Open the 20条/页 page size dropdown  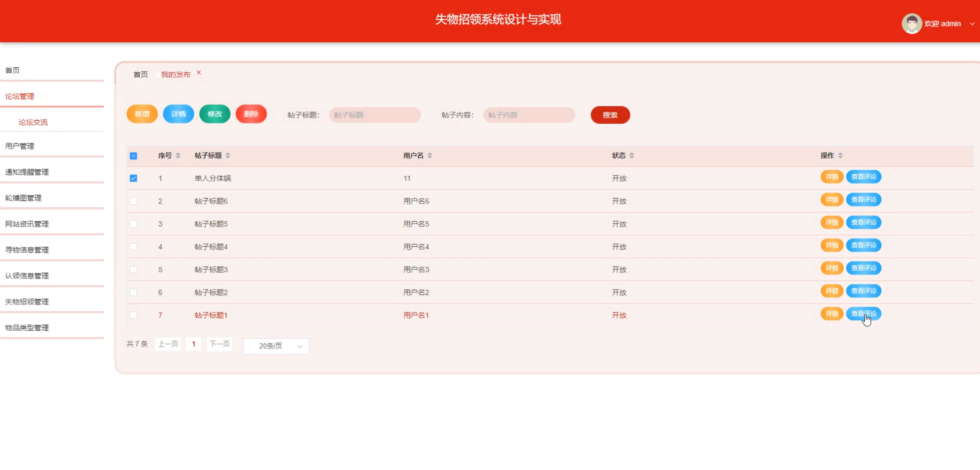click(x=276, y=346)
